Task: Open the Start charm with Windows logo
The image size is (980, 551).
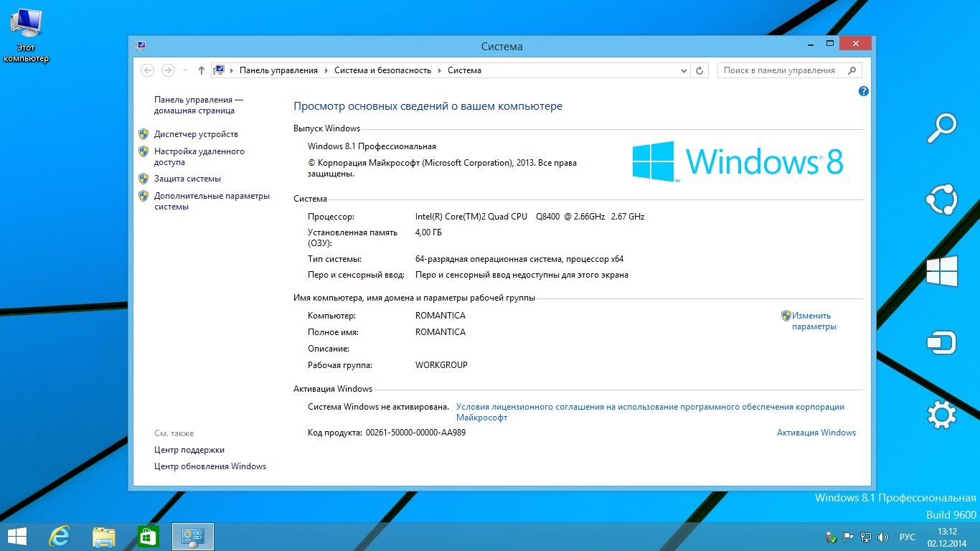Action: pyautogui.click(x=941, y=272)
